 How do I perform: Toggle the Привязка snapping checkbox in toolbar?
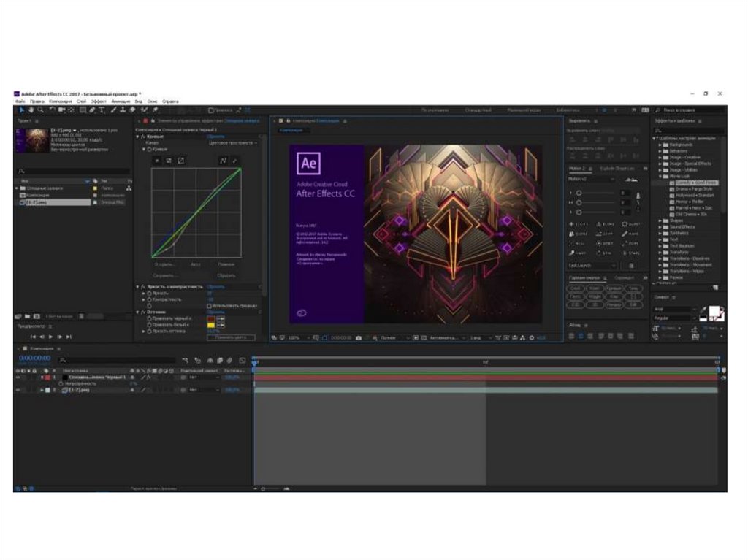[x=210, y=110]
